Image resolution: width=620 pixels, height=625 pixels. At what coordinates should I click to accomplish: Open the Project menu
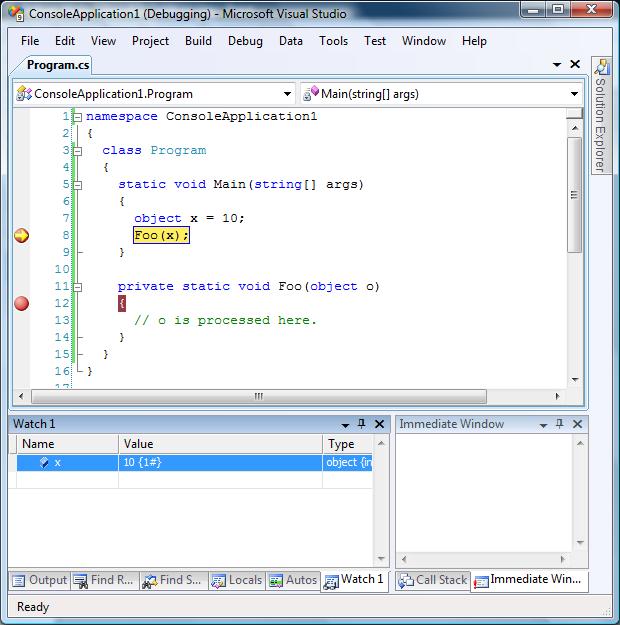(x=150, y=41)
